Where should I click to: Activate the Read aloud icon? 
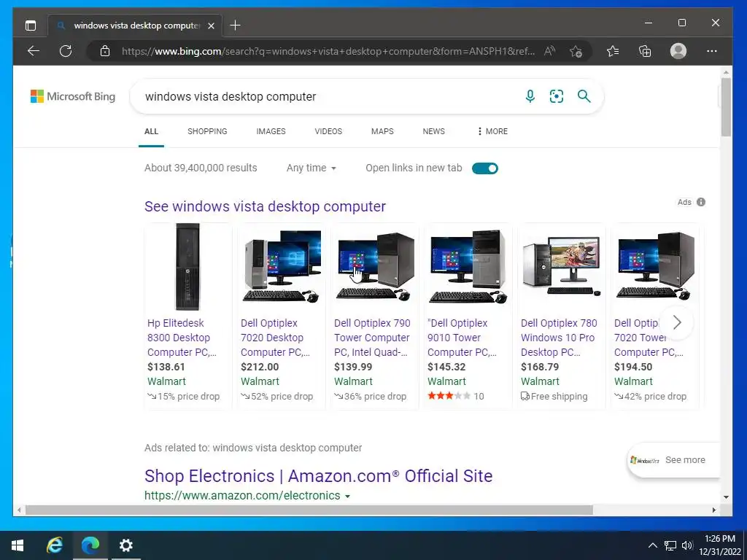(x=550, y=51)
